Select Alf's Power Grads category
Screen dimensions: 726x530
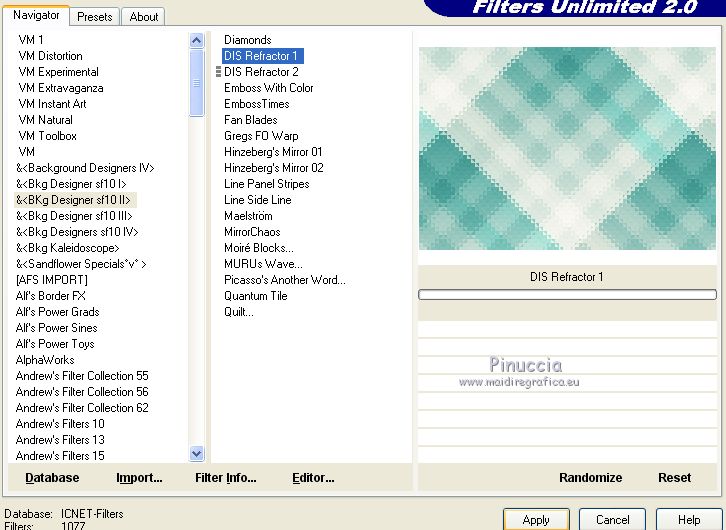point(57,312)
